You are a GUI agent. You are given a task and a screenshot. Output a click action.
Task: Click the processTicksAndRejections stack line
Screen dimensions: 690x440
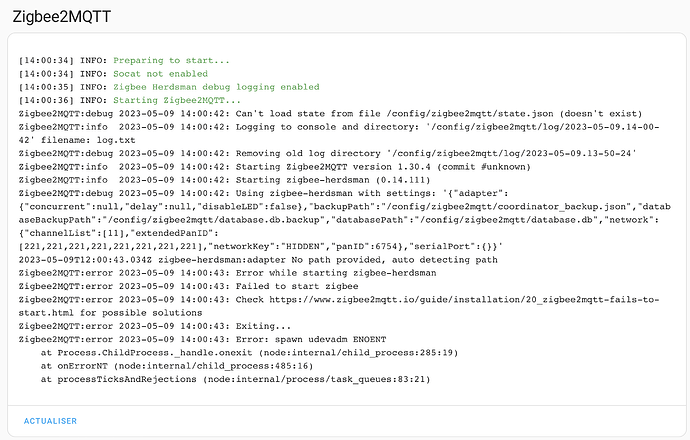pos(235,379)
